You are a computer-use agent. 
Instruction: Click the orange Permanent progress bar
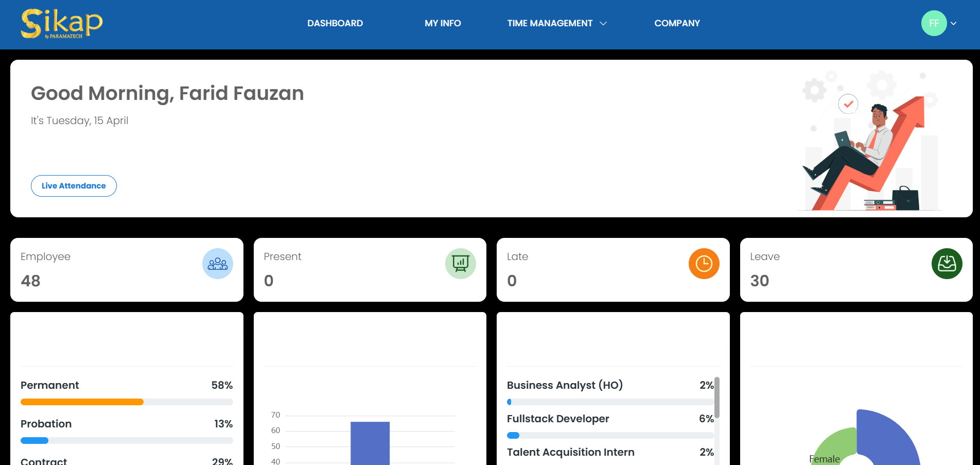(x=82, y=402)
